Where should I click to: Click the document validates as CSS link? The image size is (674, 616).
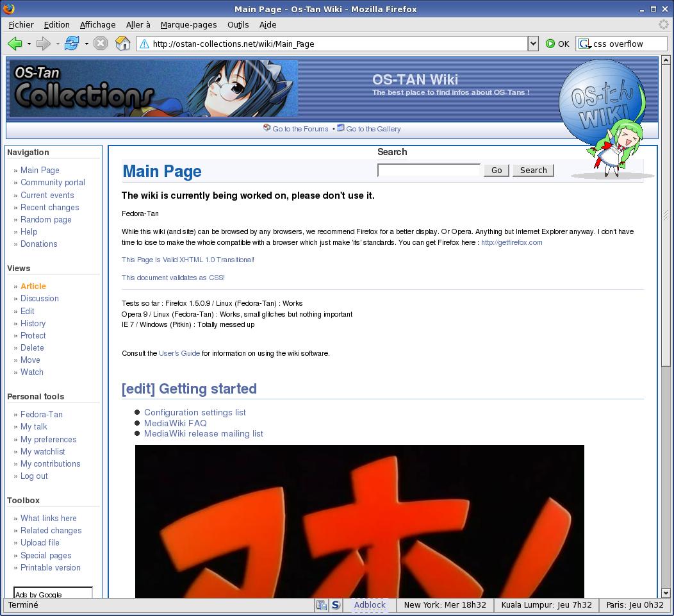[173, 278]
